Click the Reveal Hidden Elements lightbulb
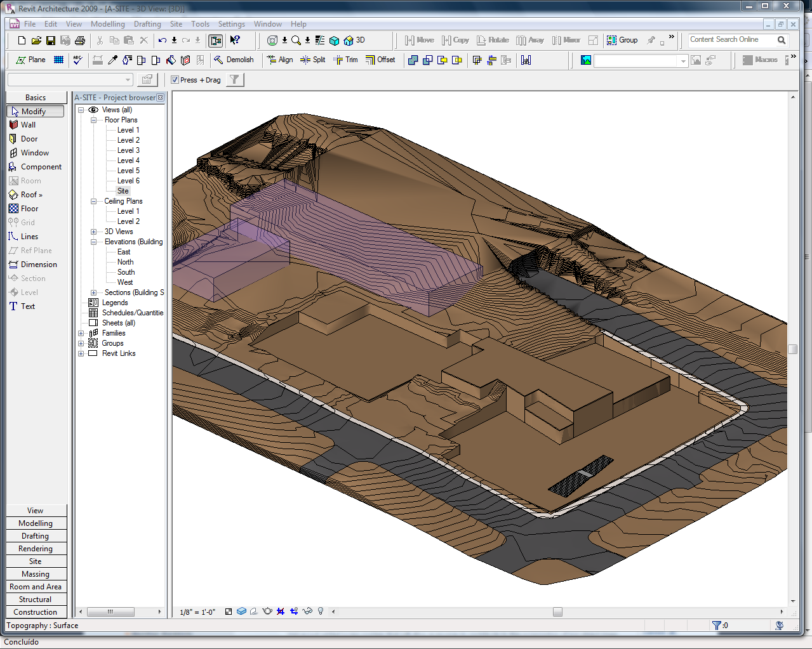 point(321,611)
